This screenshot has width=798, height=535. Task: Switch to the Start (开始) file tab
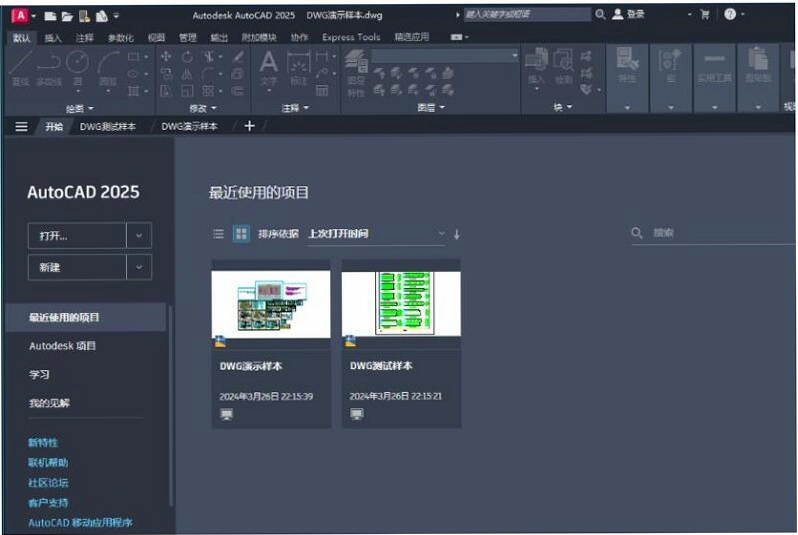pyautogui.click(x=54, y=126)
